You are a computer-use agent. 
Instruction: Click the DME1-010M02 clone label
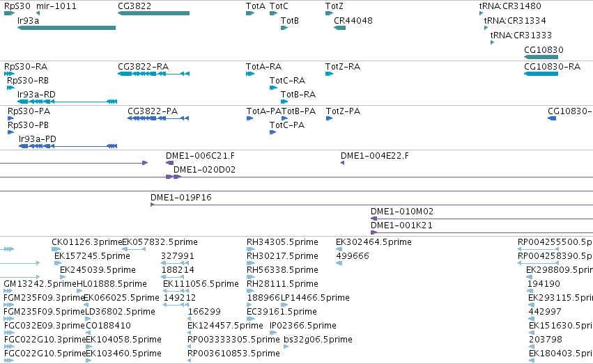(402, 212)
